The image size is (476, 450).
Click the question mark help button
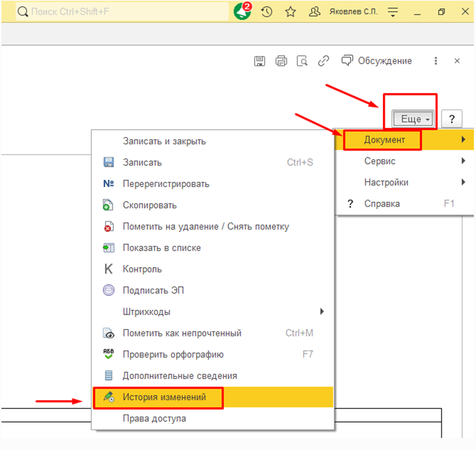click(x=452, y=119)
